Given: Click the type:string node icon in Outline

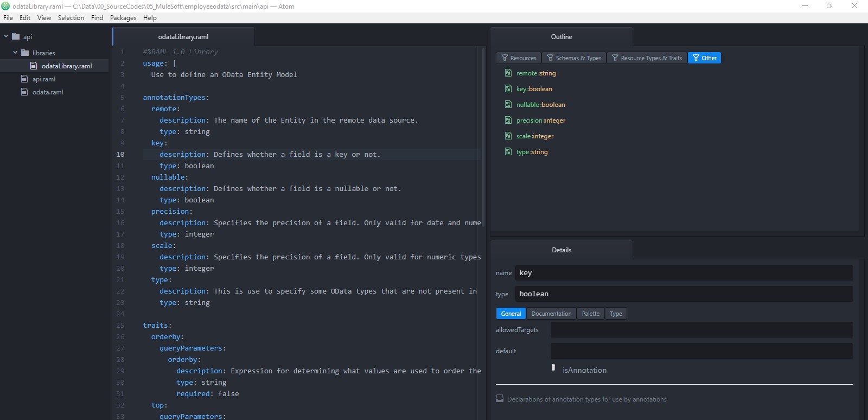Looking at the screenshot, I should [508, 152].
